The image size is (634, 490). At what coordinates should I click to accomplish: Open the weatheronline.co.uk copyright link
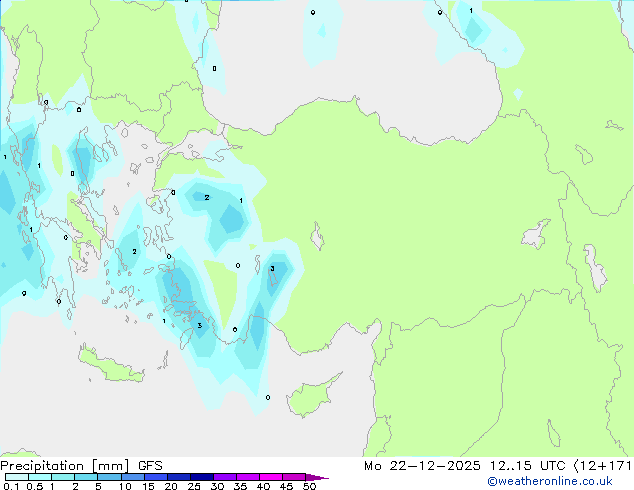(x=550, y=481)
